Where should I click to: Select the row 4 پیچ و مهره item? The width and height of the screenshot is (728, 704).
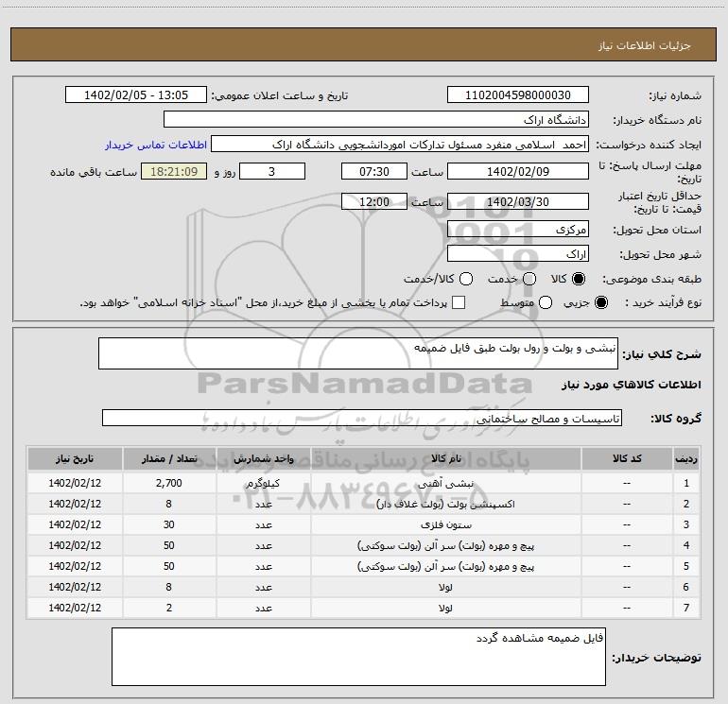[x=445, y=546]
